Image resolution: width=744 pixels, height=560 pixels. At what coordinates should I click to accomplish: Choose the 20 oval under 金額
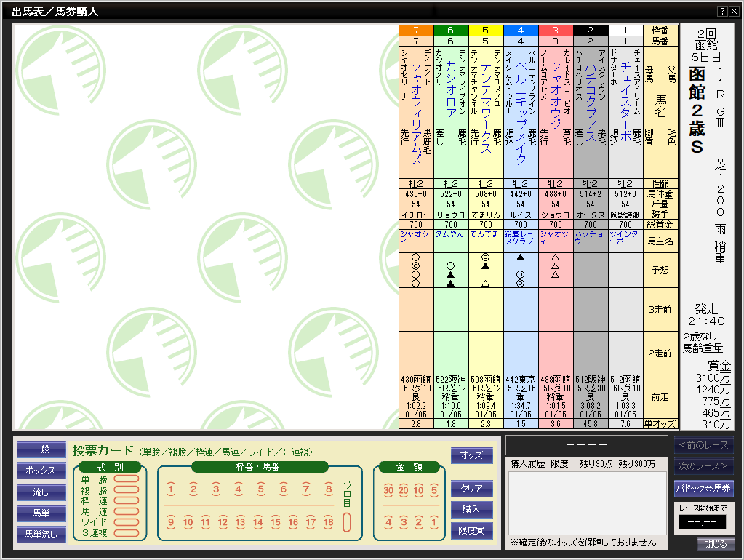(x=404, y=490)
